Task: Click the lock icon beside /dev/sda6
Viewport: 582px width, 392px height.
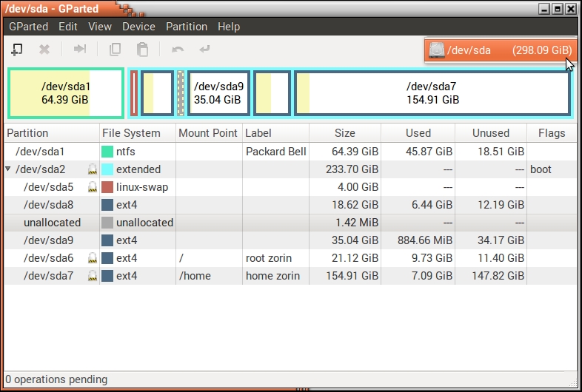Action: pyautogui.click(x=93, y=258)
